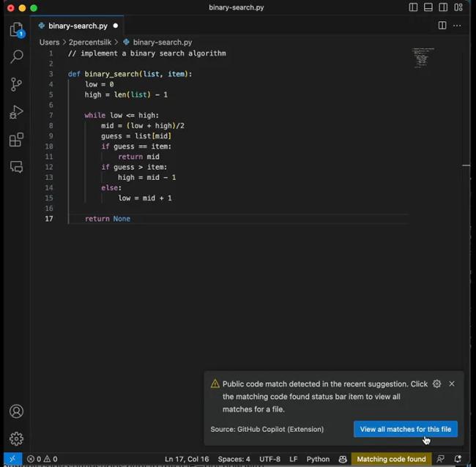Open the Extensions view
The width and height of the screenshot is (476, 467).
16,140
